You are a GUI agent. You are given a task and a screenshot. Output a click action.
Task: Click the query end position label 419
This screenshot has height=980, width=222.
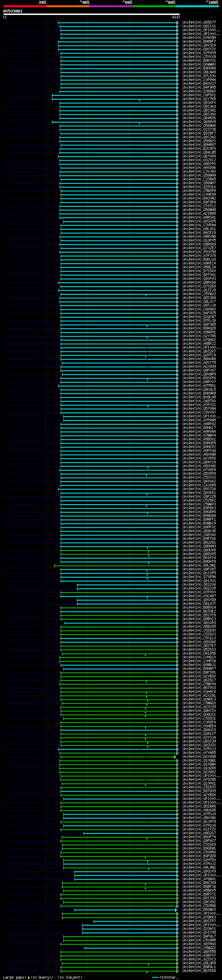click(x=175, y=17)
